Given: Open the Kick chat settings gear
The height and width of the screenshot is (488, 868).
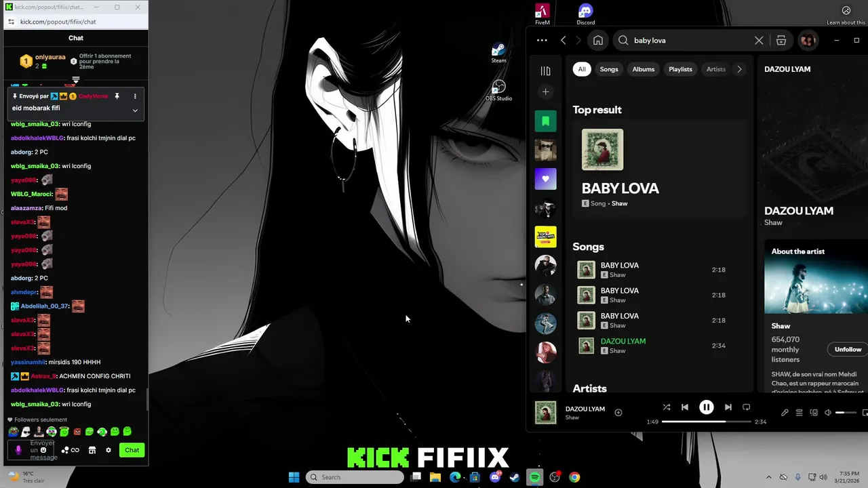Looking at the screenshot, I should click(x=108, y=450).
